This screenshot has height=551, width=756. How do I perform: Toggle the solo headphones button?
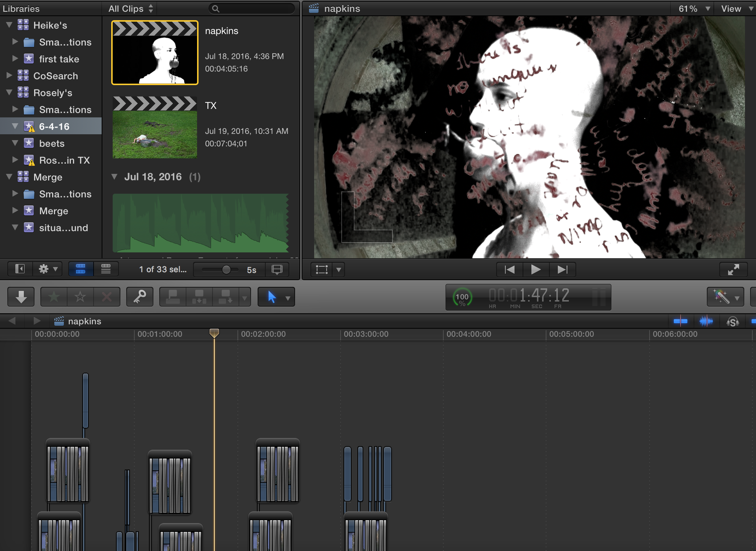coord(733,322)
